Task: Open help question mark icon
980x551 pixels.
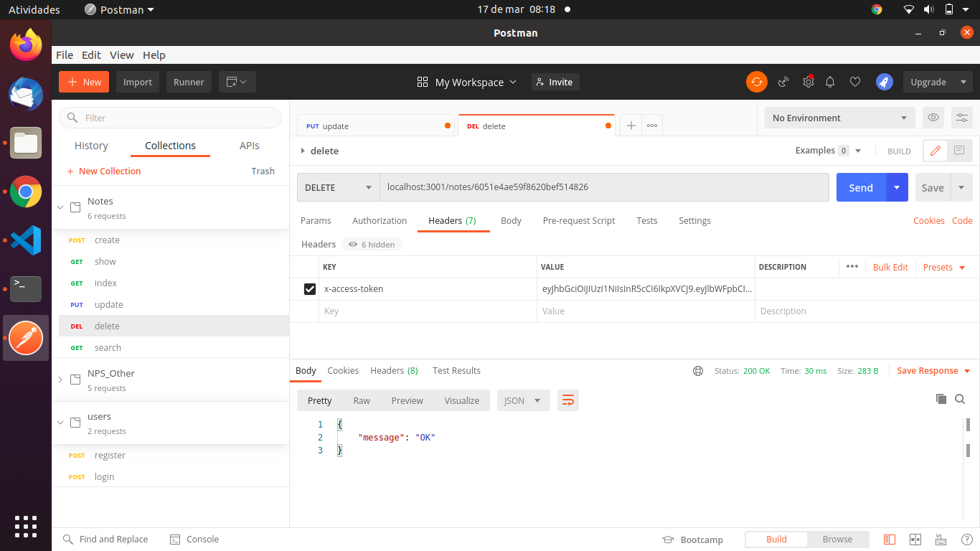Action: click(966, 540)
